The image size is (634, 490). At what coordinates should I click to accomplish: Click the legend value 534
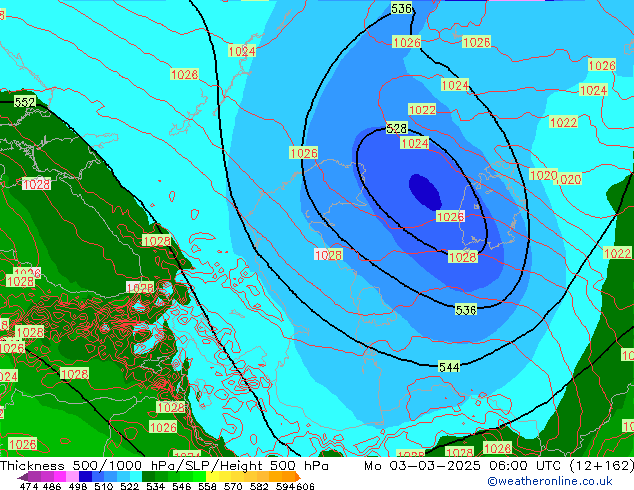pos(156,486)
